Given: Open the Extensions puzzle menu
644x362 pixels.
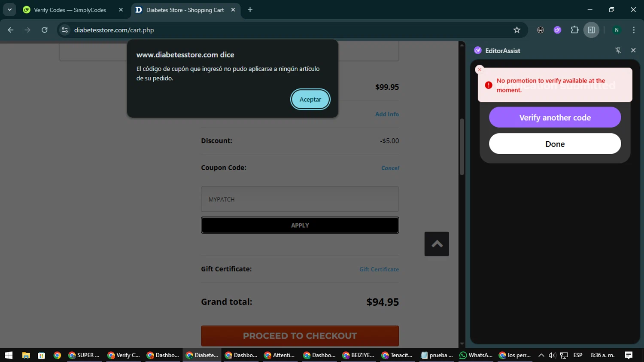Looking at the screenshot, I should pyautogui.click(x=574, y=30).
